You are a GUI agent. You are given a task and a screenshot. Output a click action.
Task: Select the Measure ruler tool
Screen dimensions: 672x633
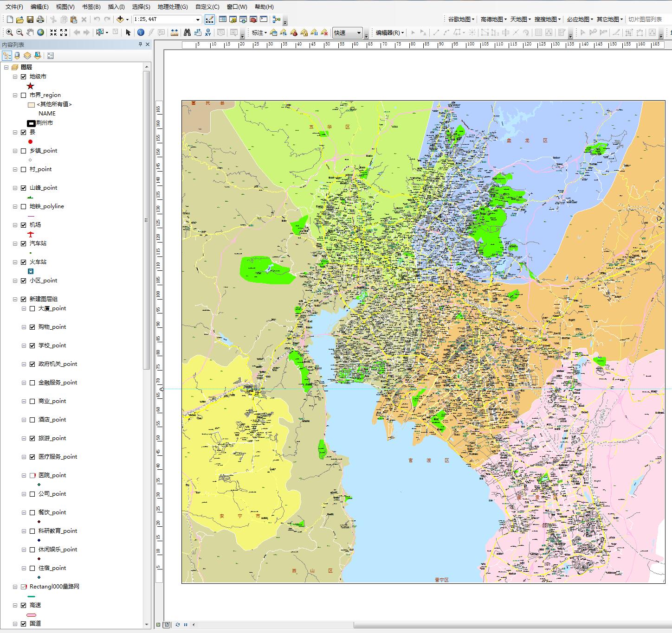tap(174, 32)
